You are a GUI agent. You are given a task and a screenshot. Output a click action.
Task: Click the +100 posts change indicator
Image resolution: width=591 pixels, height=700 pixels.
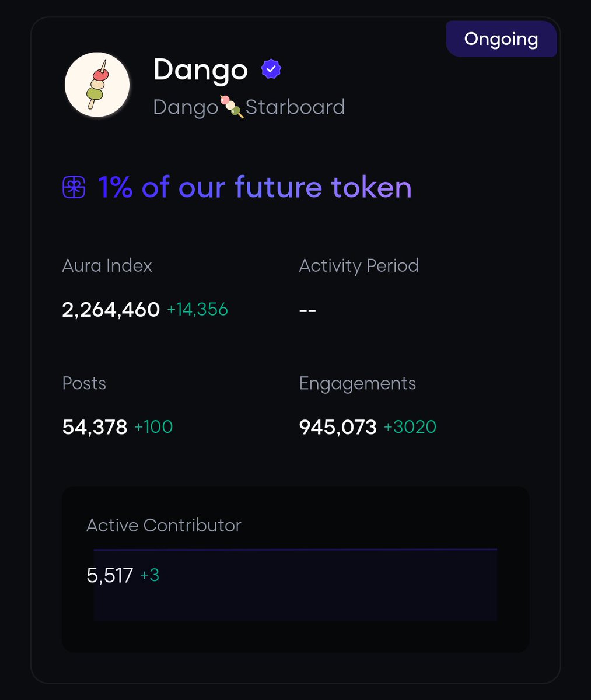tap(153, 427)
